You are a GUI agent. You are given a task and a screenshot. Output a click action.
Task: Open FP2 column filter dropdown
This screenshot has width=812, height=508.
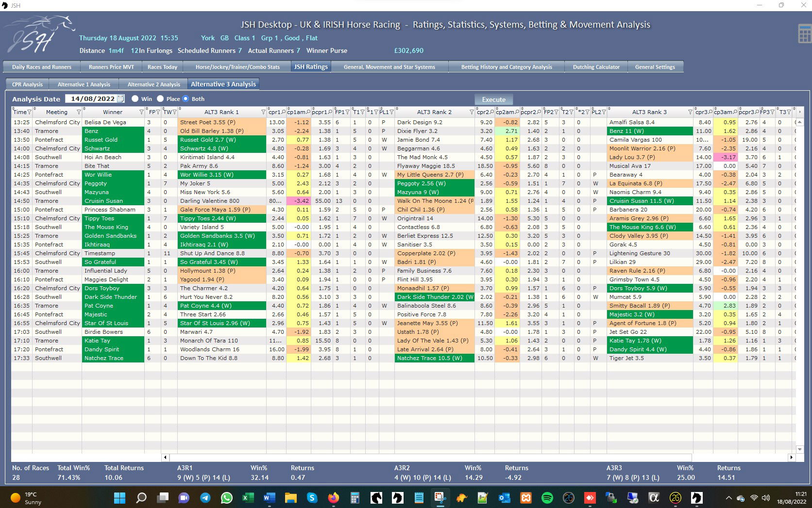tap(556, 112)
